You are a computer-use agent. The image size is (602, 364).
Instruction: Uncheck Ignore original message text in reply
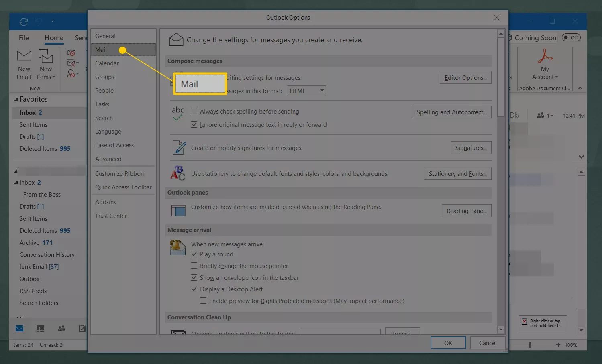(x=194, y=124)
